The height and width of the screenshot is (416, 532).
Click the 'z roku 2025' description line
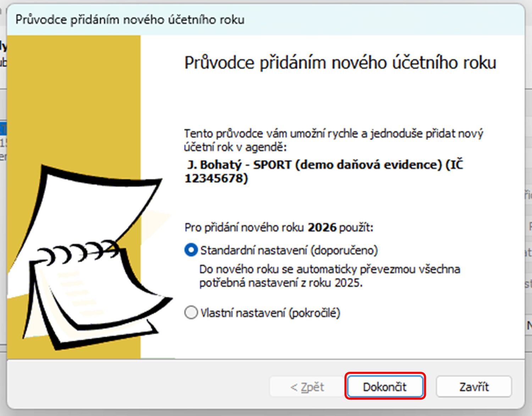point(280,283)
